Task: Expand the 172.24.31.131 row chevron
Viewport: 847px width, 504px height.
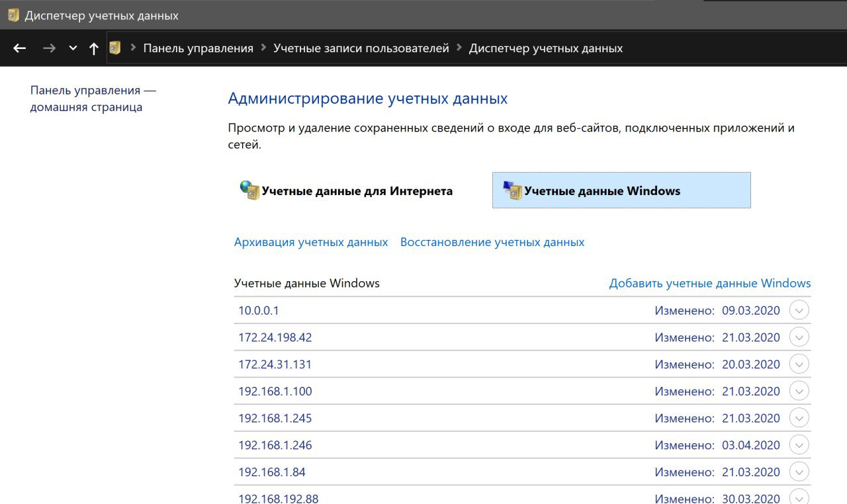Action: point(799,364)
